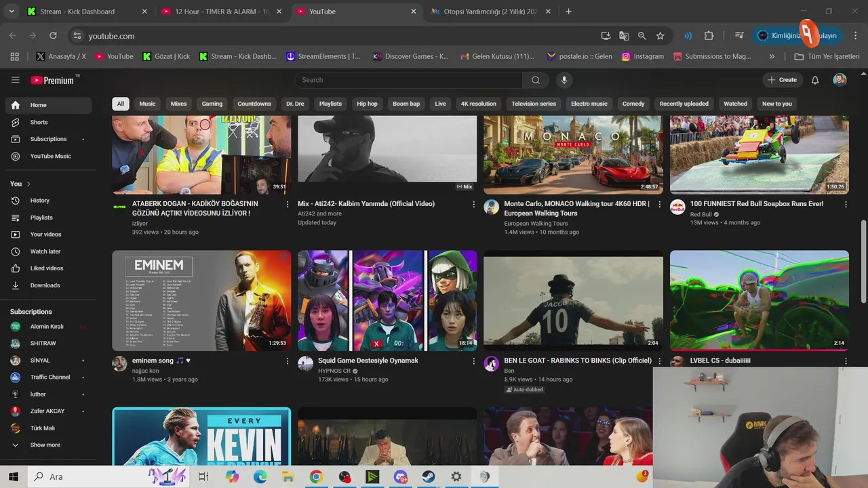Click the translate page icon
Viewport: 868px width, 488px height.
[624, 36]
